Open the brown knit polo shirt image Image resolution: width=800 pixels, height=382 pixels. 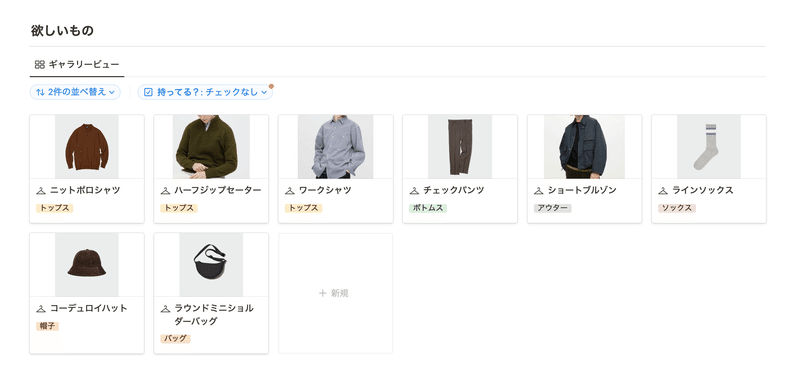point(87,147)
